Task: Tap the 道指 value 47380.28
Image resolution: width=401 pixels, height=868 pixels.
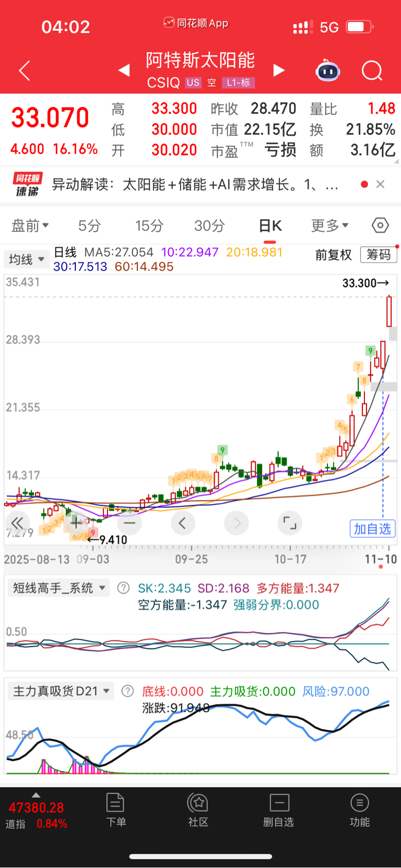Action: 36,808
